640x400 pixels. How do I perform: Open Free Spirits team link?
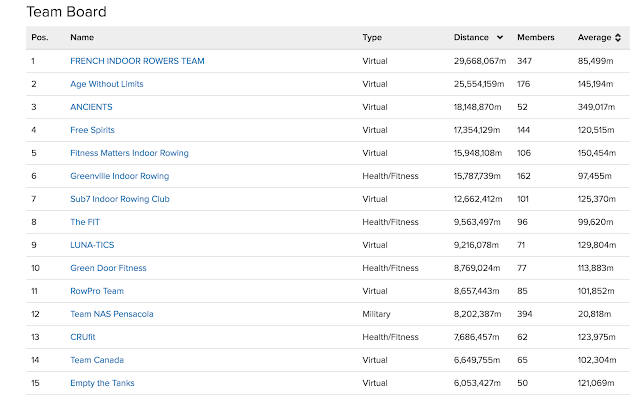(x=92, y=130)
